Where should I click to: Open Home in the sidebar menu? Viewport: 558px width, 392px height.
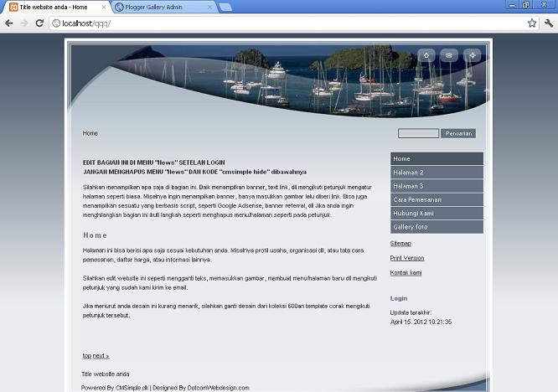[x=437, y=158]
